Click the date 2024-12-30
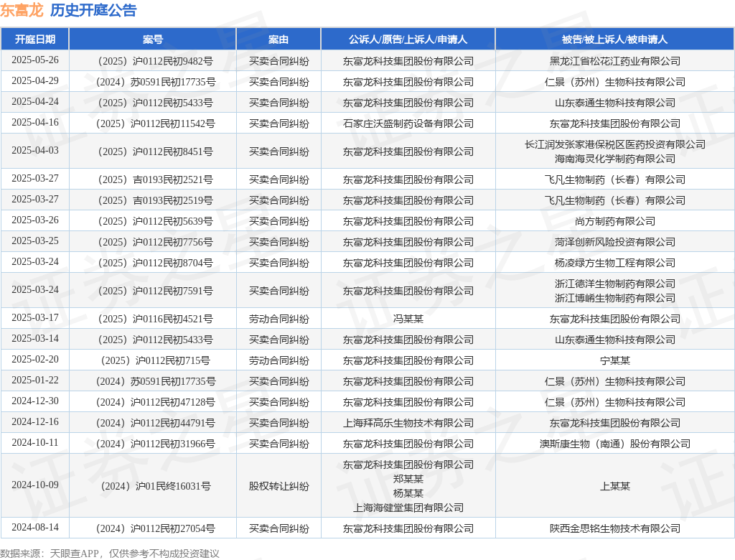 tap(35, 401)
